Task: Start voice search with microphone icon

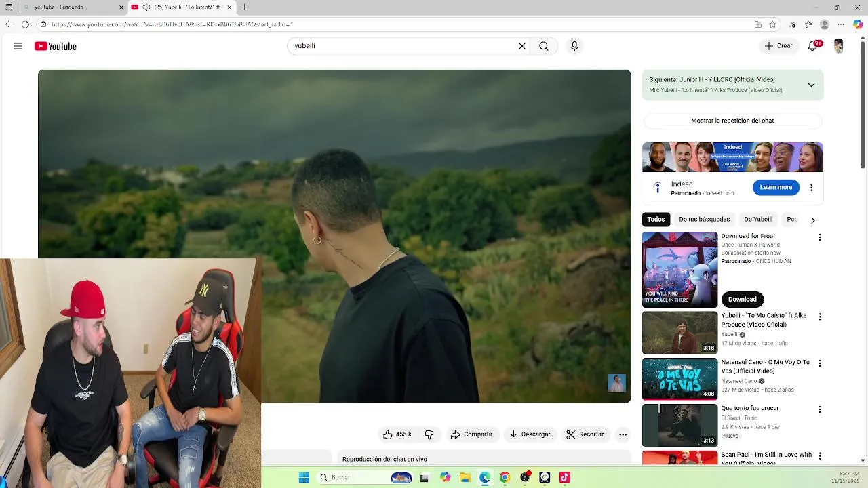Action: (574, 46)
